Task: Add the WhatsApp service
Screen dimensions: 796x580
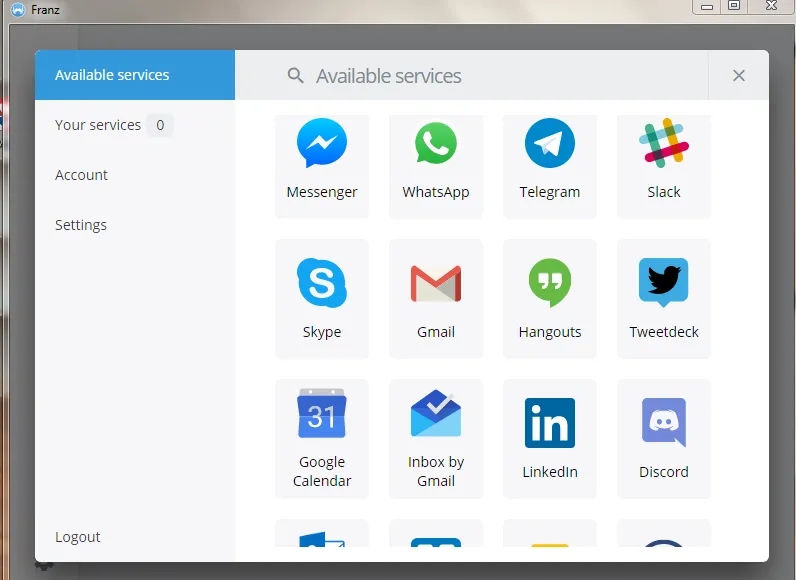Action: 436,165
